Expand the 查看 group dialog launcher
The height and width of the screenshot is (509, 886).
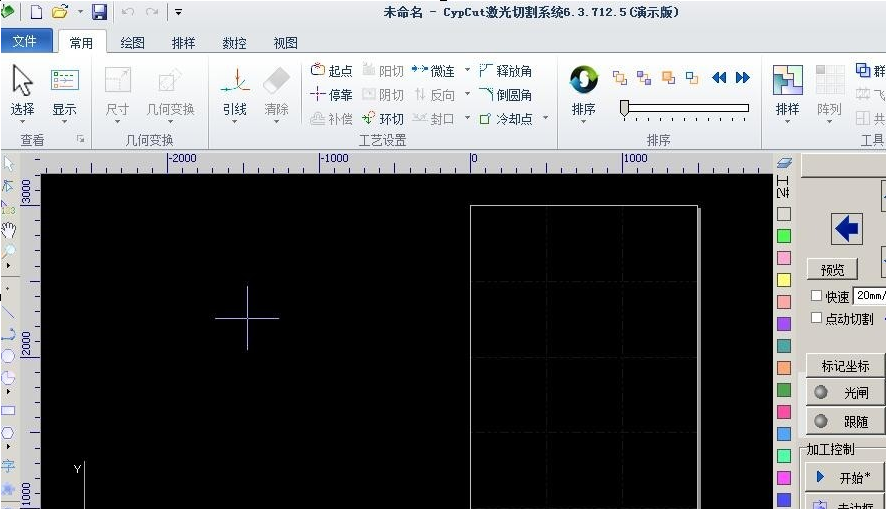click(x=81, y=139)
